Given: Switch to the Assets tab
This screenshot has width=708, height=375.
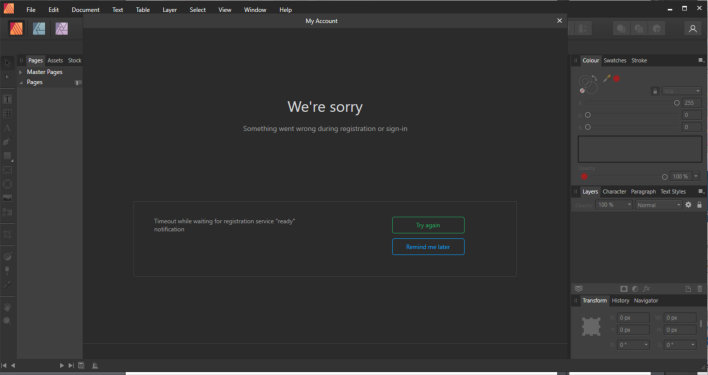Looking at the screenshot, I should 55,60.
